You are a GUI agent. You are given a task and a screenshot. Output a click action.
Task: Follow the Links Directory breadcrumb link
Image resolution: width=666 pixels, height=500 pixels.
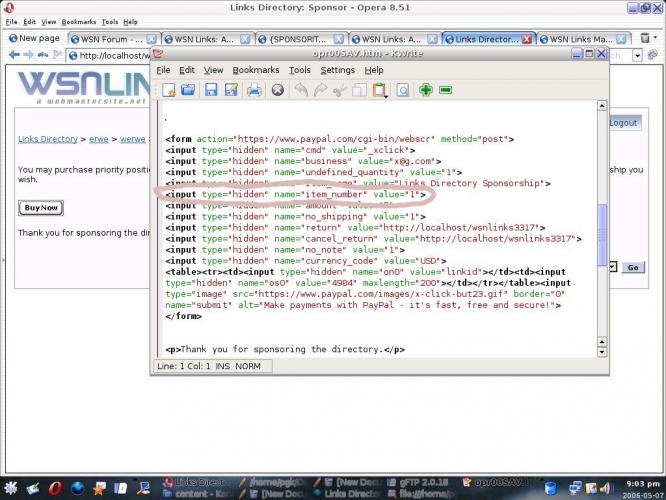point(47,139)
